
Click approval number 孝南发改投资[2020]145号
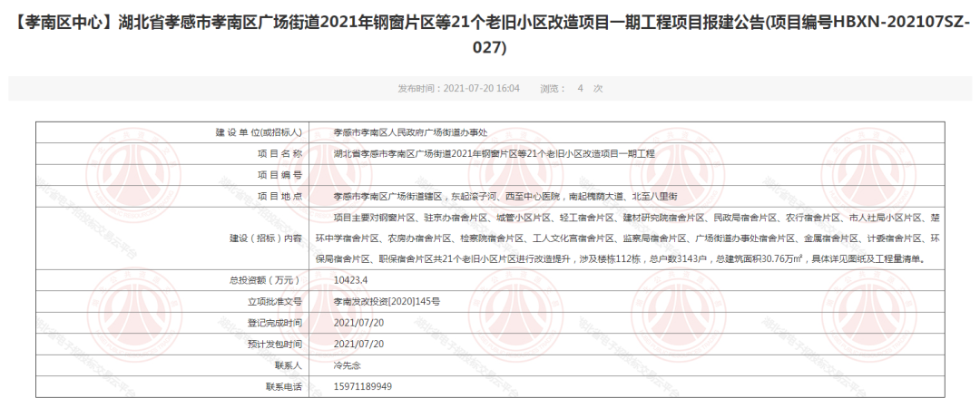387,302
